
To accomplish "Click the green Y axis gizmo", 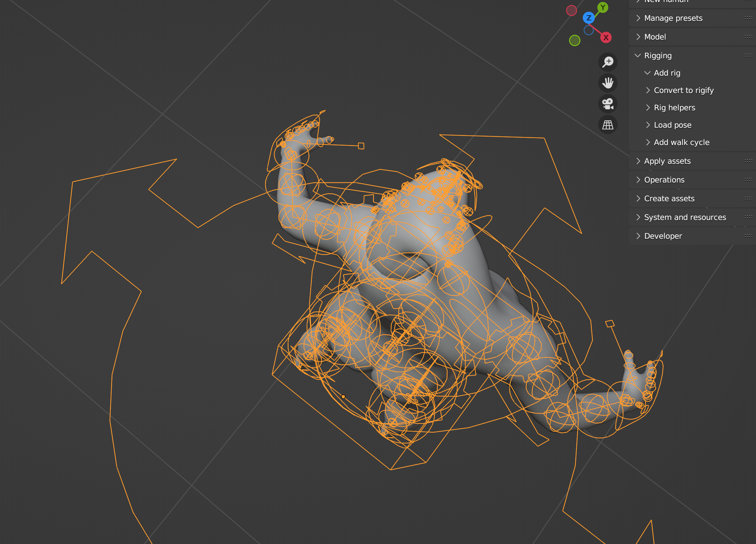I will 603,7.
